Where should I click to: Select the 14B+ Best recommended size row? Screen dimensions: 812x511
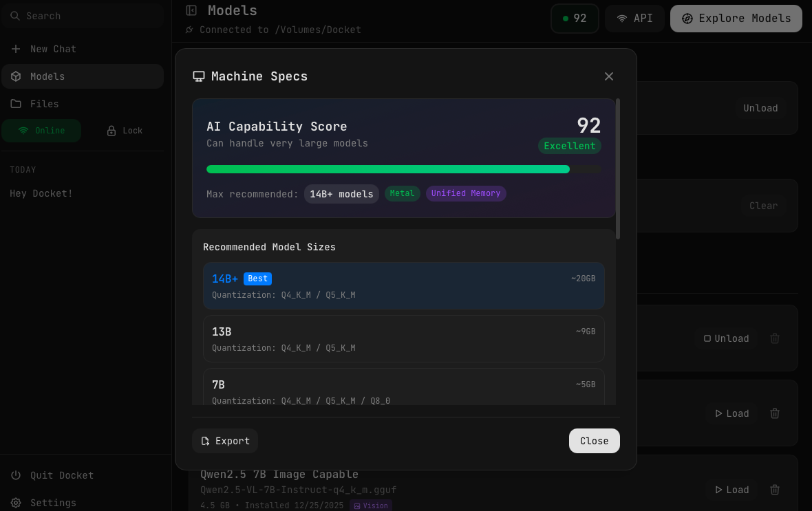pos(403,285)
